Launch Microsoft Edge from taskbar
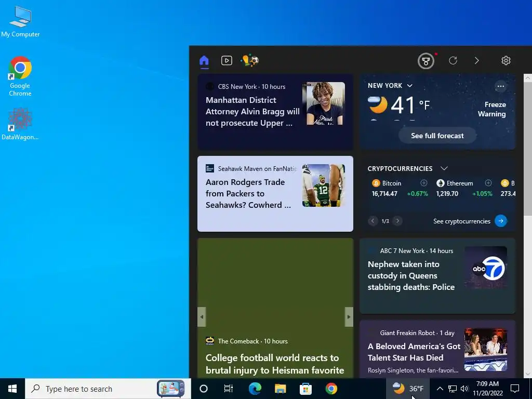Image resolution: width=532 pixels, height=399 pixels. point(255,389)
